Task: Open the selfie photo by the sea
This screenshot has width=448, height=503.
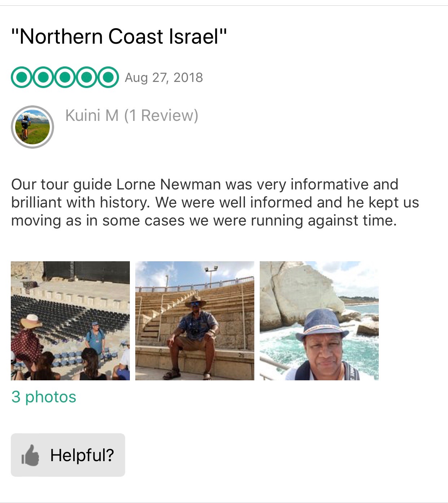Action: click(x=319, y=320)
